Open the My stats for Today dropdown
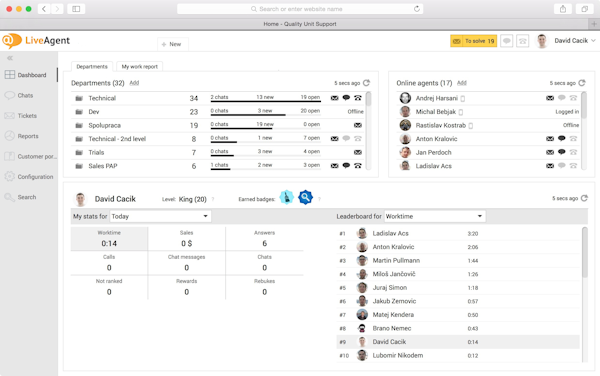Viewport: 600px width, 376px height. pyautogui.click(x=160, y=216)
